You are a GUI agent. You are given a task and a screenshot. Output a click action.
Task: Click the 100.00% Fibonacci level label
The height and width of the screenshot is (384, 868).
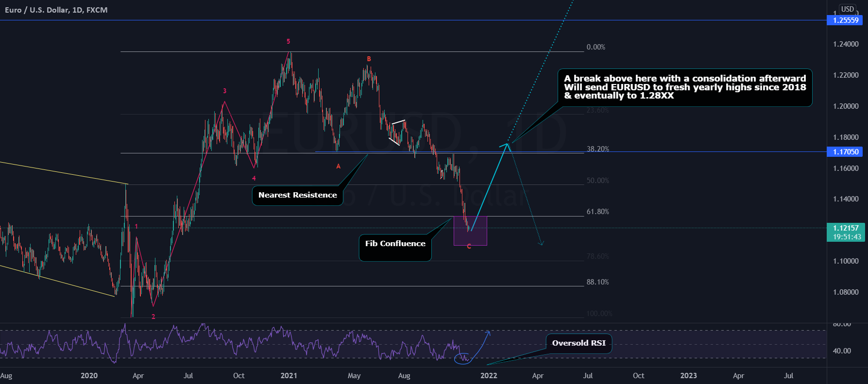pyautogui.click(x=599, y=314)
